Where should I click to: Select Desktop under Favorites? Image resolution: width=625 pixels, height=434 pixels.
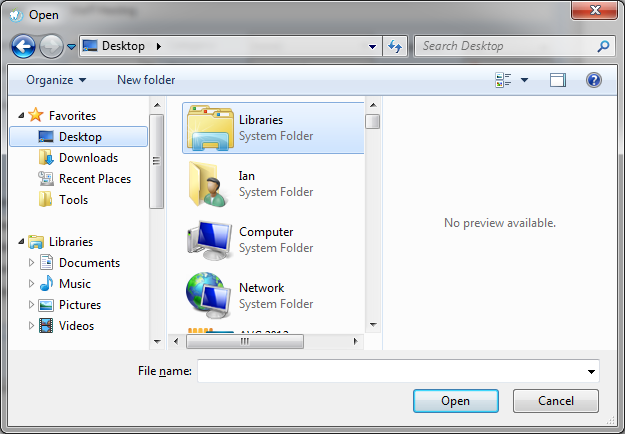[79, 137]
